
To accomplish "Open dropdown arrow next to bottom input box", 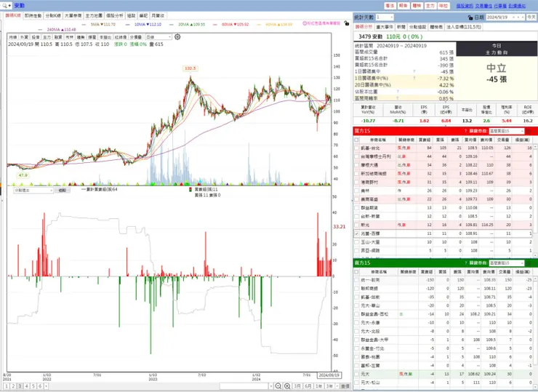I will click(x=270, y=386).
